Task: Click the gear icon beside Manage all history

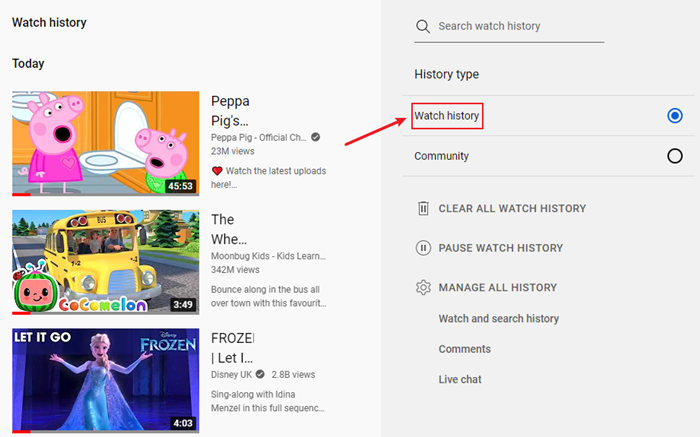Action: coord(423,288)
